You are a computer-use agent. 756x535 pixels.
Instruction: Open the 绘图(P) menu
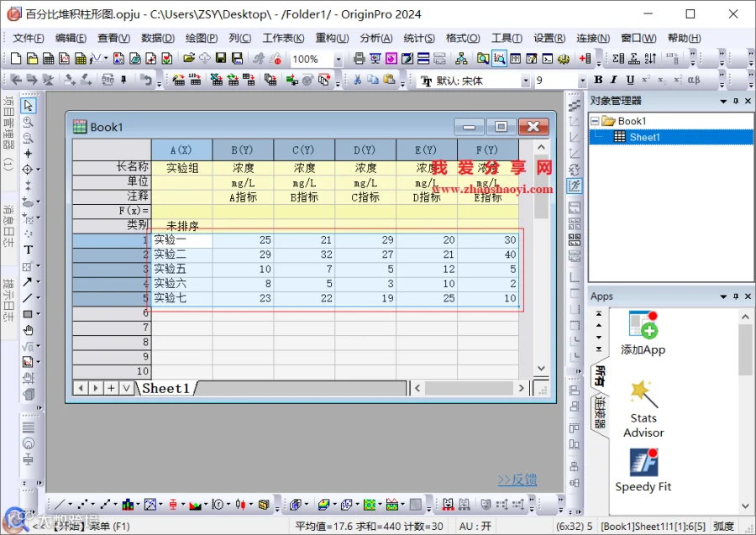pyautogui.click(x=202, y=38)
